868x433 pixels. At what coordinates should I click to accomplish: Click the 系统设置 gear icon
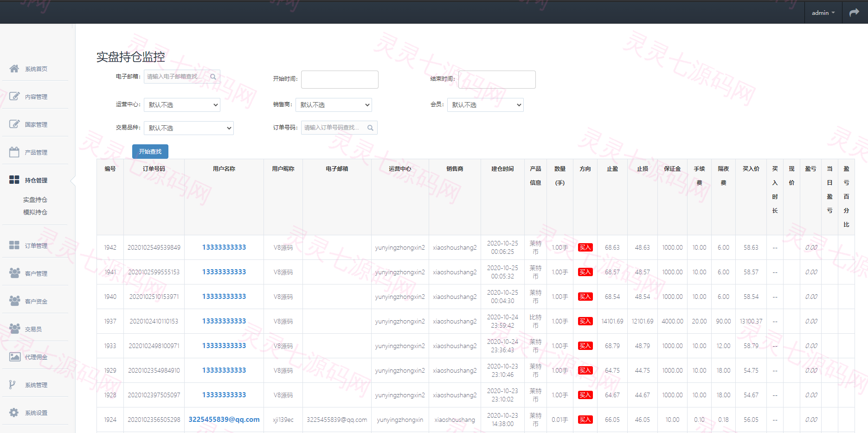point(14,412)
